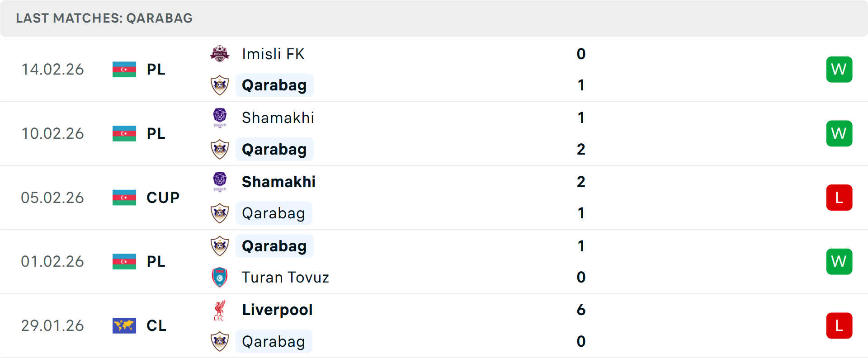Select the Azerbaijan flag next to CUP
Viewport: 868px width, 358px height.
tap(124, 197)
